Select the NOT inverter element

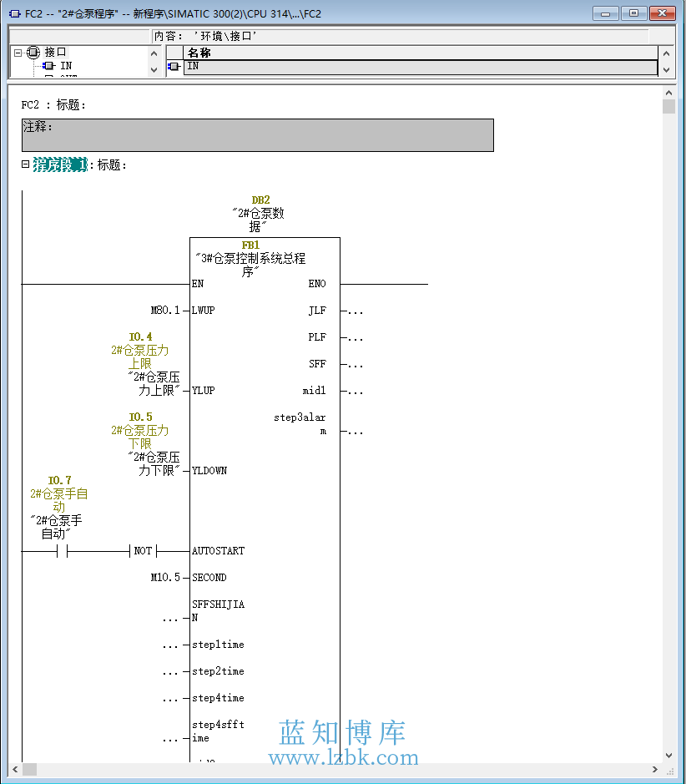[x=143, y=551]
